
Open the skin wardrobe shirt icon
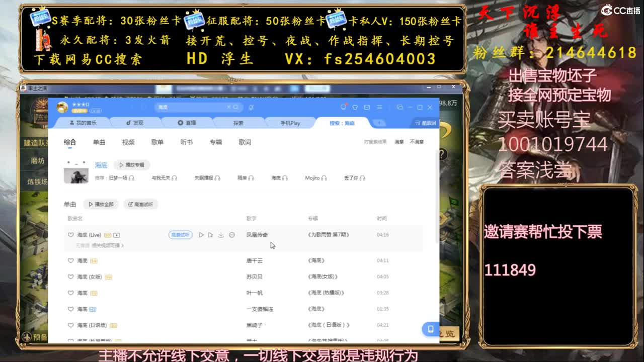point(355,107)
